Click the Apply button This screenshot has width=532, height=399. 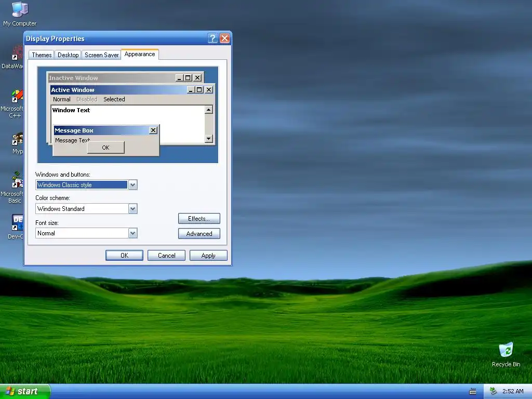[x=208, y=256]
